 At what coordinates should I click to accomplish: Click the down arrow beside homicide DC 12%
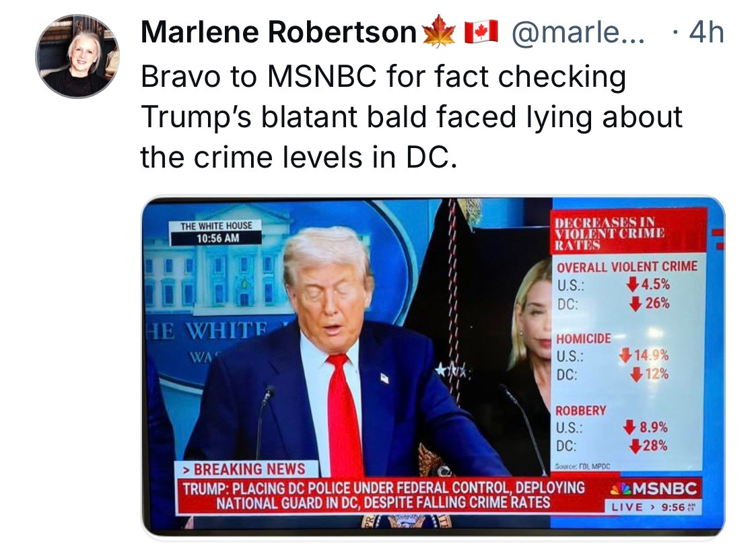637,374
